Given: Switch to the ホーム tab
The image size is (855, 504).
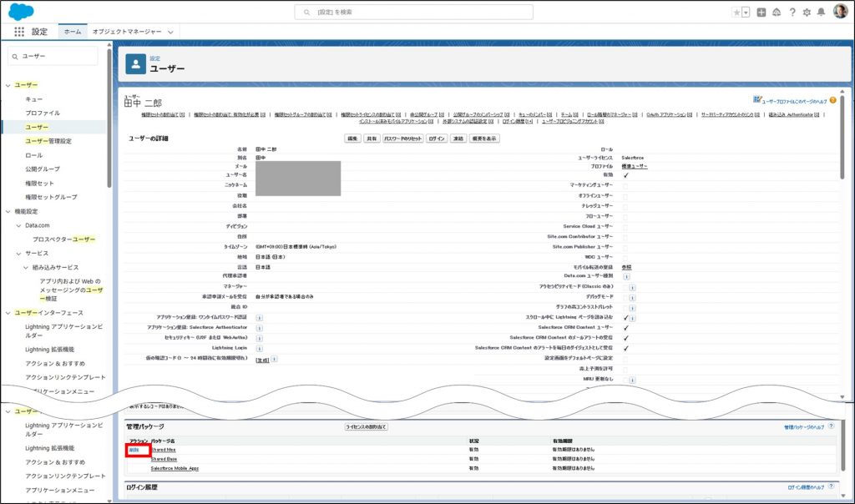Looking at the screenshot, I should (73, 32).
